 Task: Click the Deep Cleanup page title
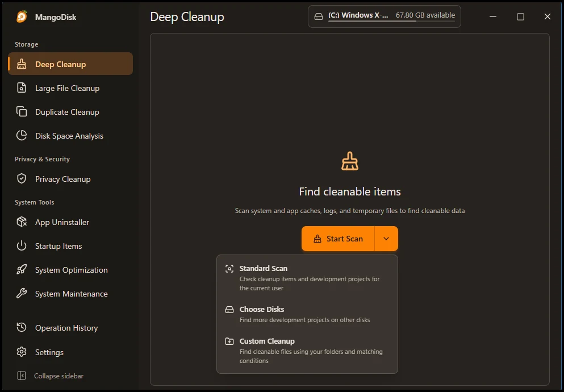[x=187, y=17]
